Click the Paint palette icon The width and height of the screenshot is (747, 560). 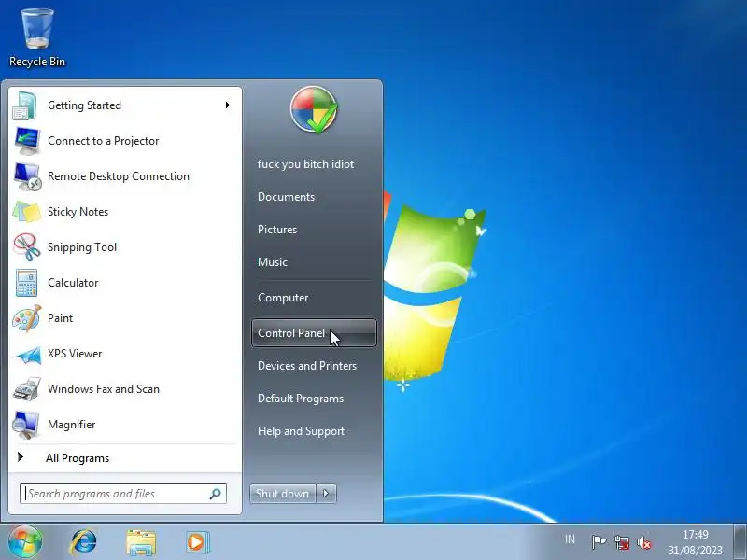point(27,318)
